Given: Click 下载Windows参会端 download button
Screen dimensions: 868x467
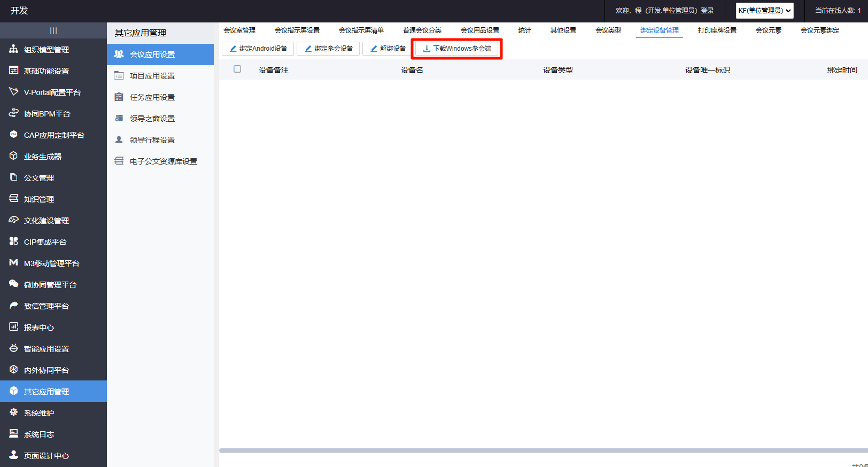Looking at the screenshot, I should [x=457, y=49].
